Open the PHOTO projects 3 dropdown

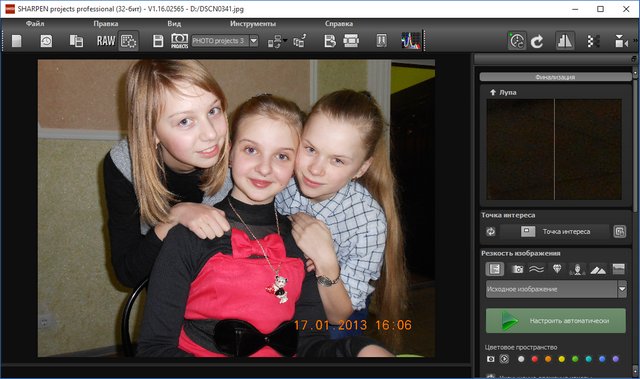(x=254, y=41)
